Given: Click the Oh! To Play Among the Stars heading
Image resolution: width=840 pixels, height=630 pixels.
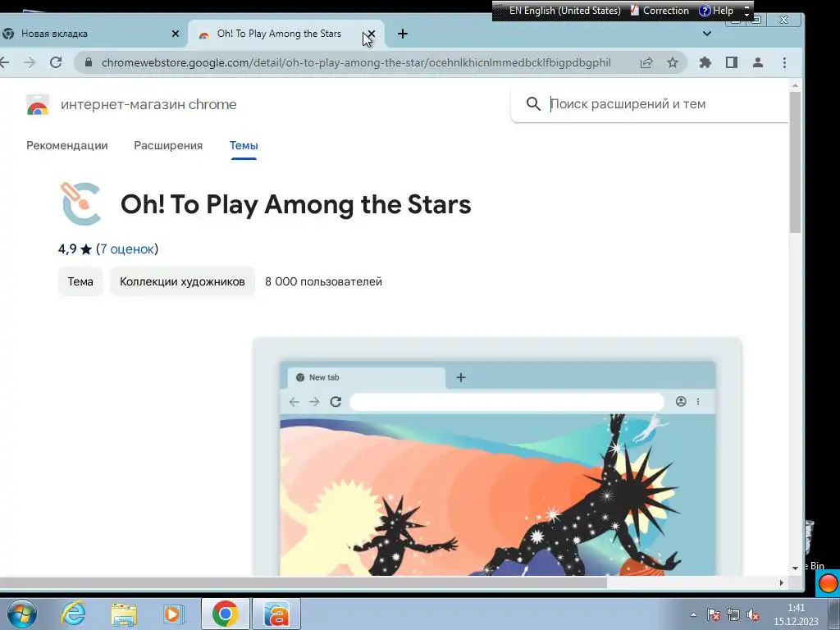Looking at the screenshot, I should (x=295, y=204).
